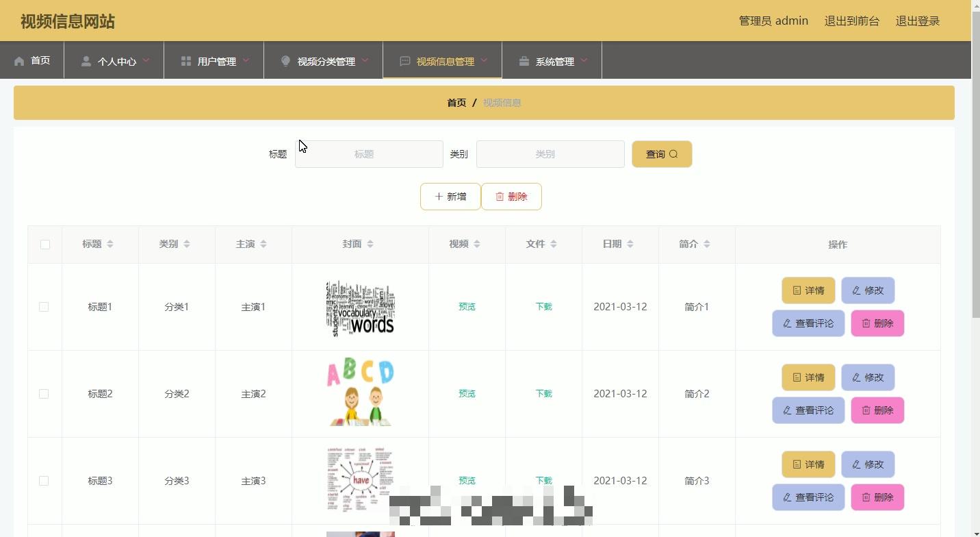Viewport: 980px width, 537px height.
Task: Click the sort arrows beside 日期 column
Action: tap(630, 243)
